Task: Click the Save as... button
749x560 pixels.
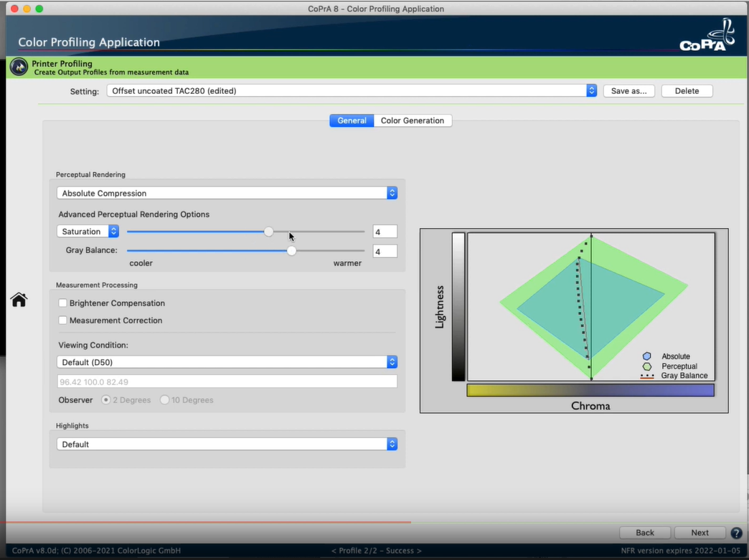Action: point(628,91)
